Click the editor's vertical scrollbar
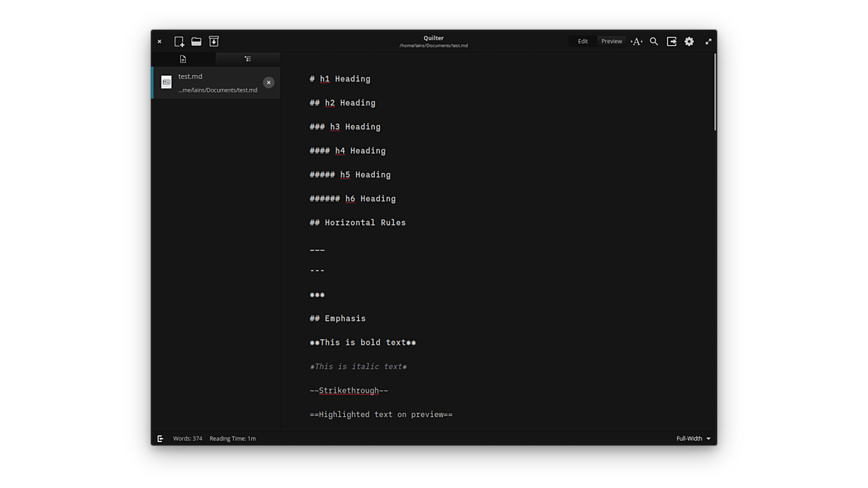The image size is (868, 488). [x=714, y=92]
